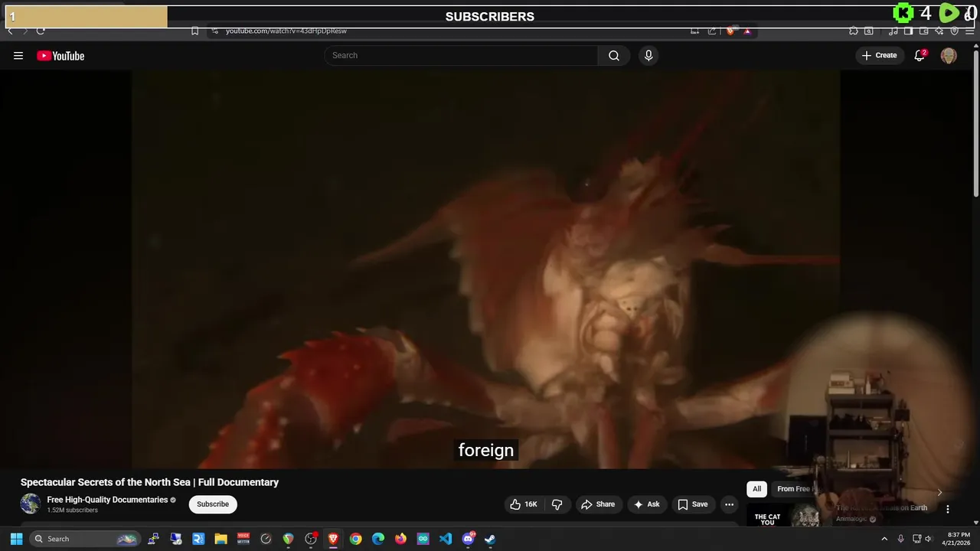The image size is (980, 551).
Task: Open the Create button in YouTube header
Action: [879, 55]
